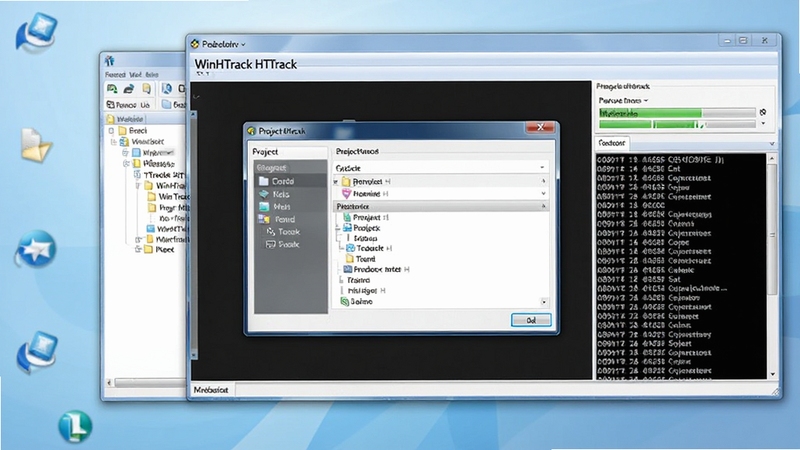Screen dimensions: 800x450
Task: Open the chevron at right end of log tab strip
Action: pos(772,144)
